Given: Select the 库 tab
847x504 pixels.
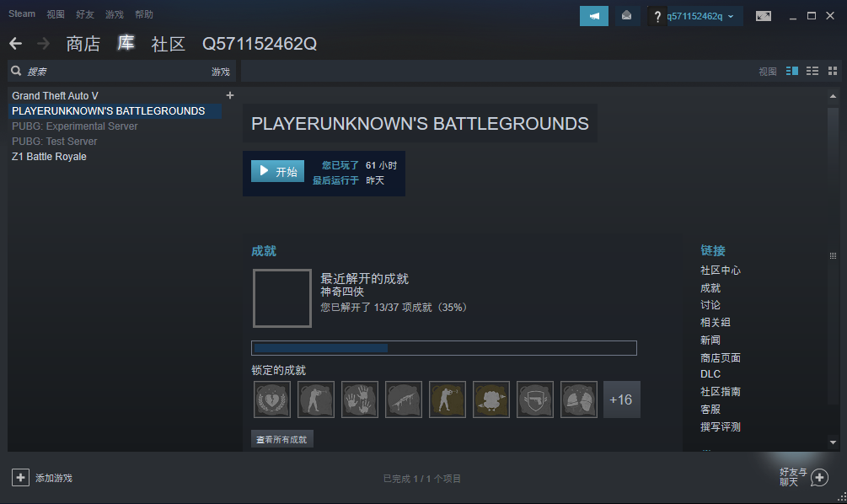Looking at the screenshot, I should click(126, 43).
